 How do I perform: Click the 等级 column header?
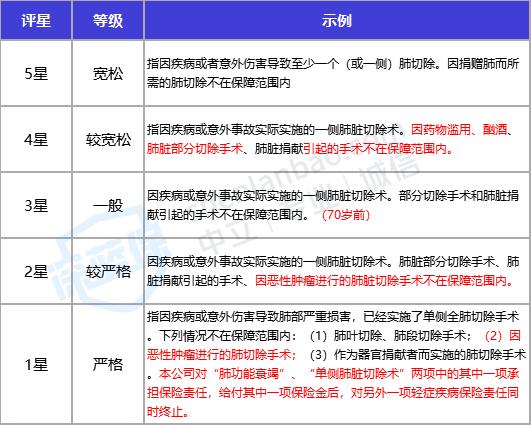click(x=108, y=20)
